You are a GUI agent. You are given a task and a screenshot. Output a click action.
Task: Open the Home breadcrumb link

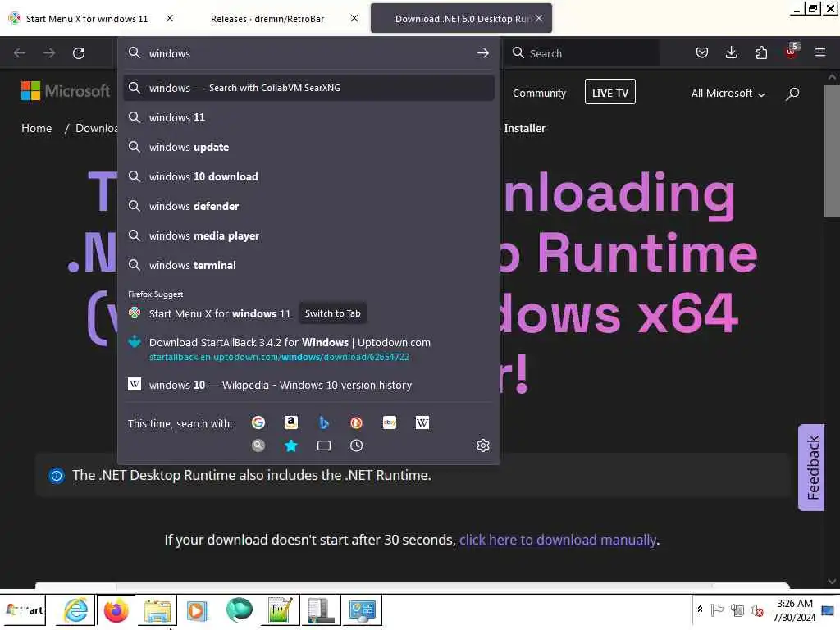[x=36, y=128]
